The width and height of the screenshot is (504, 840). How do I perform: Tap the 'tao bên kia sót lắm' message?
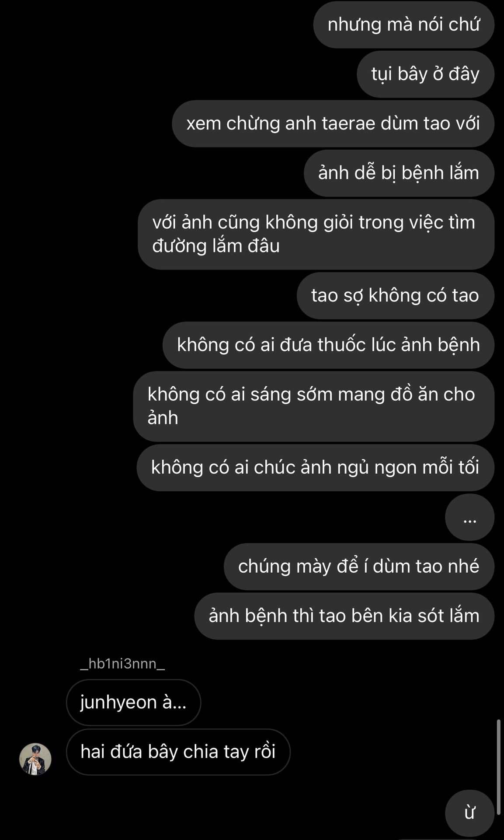coord(344,616)
